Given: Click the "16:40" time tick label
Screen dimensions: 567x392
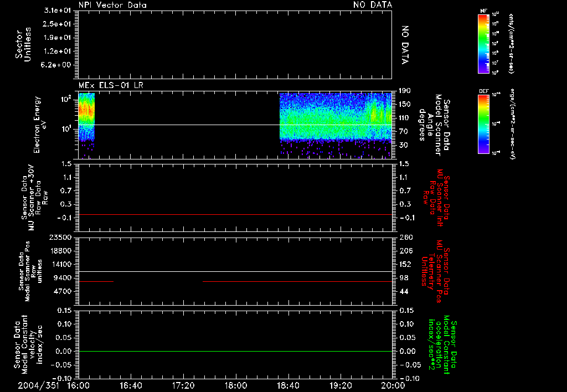Looking at the screenshot, I should pos(131,385).
